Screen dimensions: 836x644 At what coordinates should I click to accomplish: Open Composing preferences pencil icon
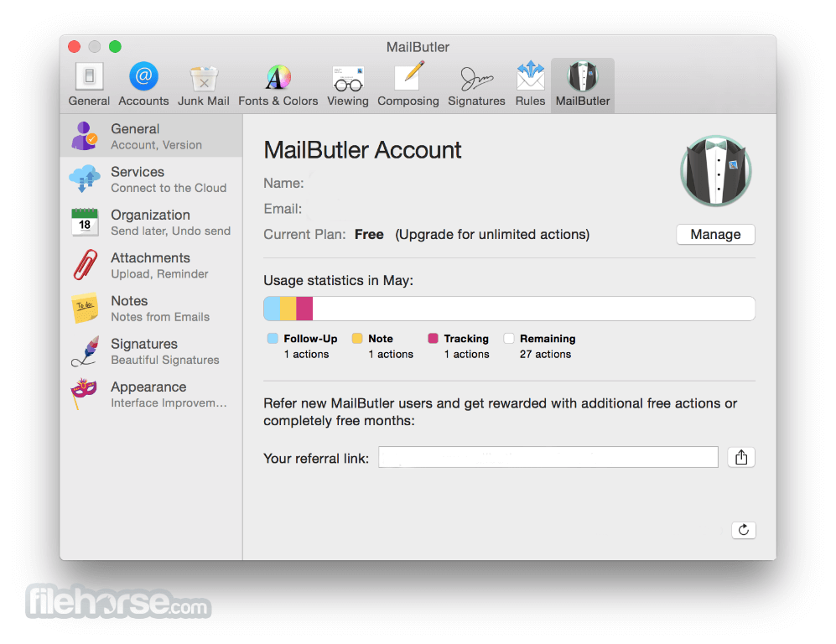click(409, 77)
